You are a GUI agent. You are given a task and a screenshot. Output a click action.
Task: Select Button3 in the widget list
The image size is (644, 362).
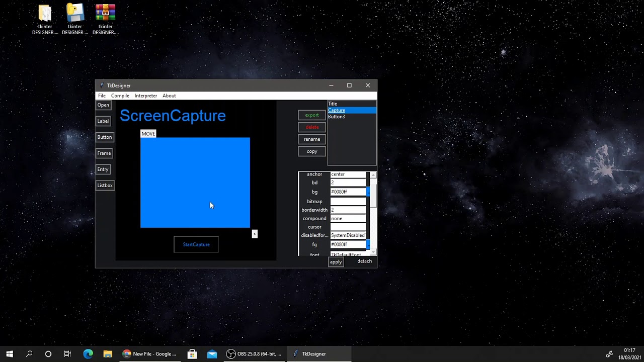[x=336, y=116]
